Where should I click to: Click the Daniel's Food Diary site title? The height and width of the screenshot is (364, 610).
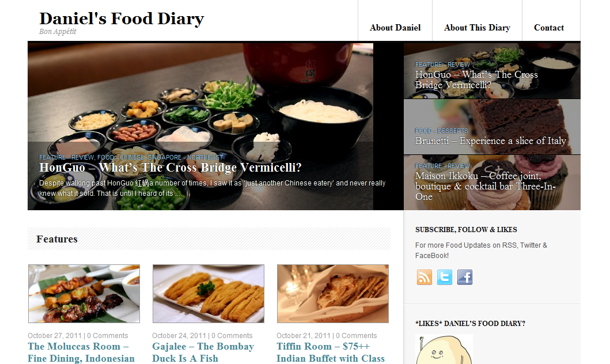tap(122, 18)
